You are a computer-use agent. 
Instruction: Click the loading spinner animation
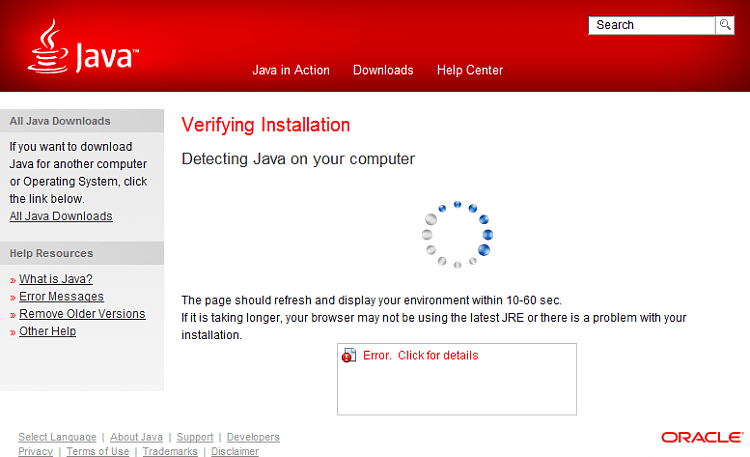(457, 234)
